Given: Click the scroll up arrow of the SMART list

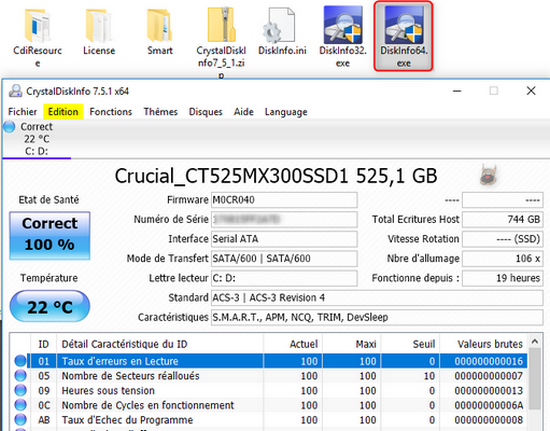Looking at the screenshot, I should (x=535, y=341).
